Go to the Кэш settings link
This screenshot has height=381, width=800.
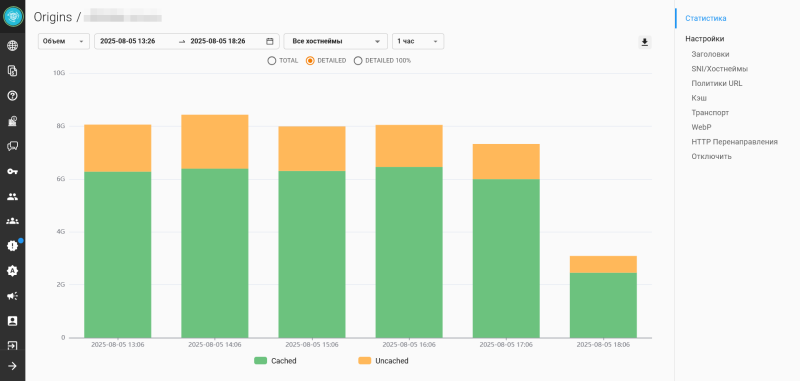coord(699,98)
